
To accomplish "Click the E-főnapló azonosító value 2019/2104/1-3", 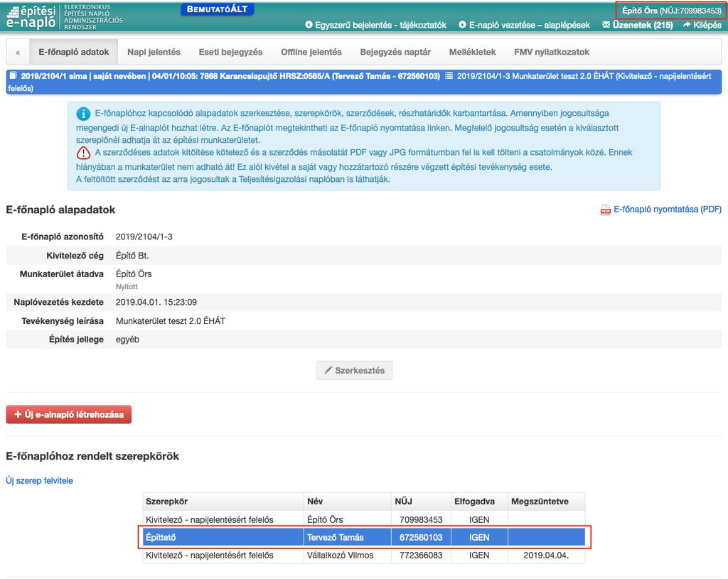I will tap(144, 237).
